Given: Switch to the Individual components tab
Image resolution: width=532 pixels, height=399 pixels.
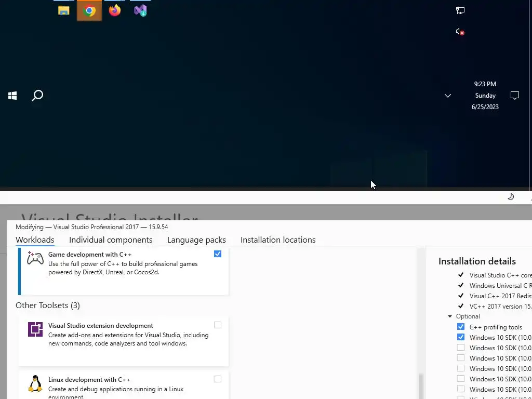Looking at the screenshot, I should 111,240.
